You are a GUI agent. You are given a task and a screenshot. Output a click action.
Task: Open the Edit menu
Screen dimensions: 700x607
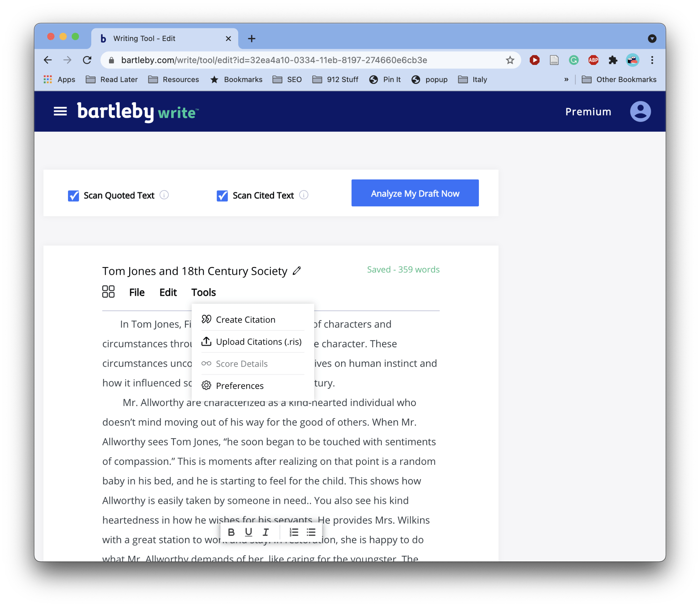(168, 293)
